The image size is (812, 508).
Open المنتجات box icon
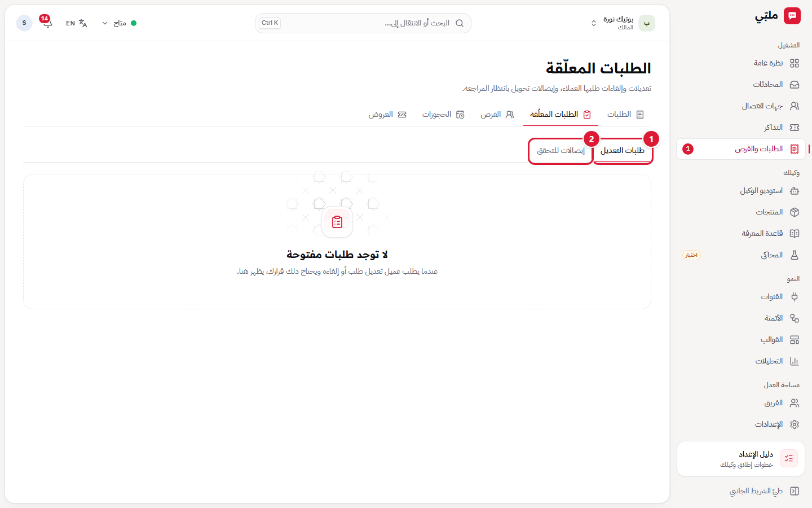tap(795, 212)
